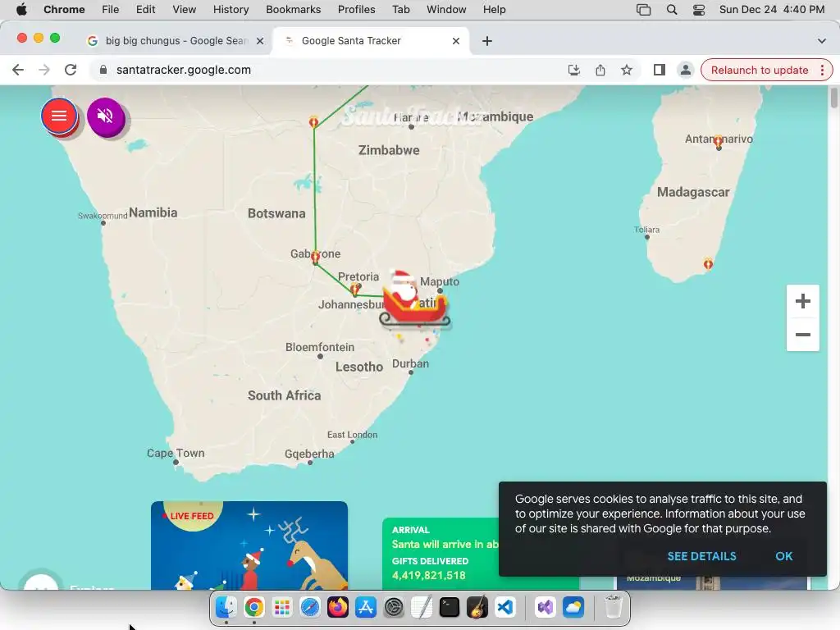This screenshot has height=630, width=840.
Task: Open Chrome three-dot menu
Action: coord(822,71)
